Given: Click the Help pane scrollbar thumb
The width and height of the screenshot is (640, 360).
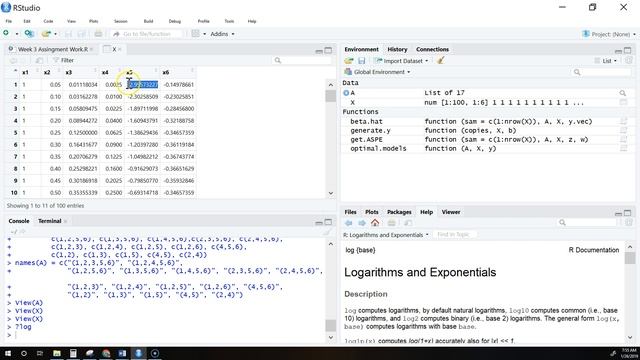Looking at the screenshot, I should [630, 258].
